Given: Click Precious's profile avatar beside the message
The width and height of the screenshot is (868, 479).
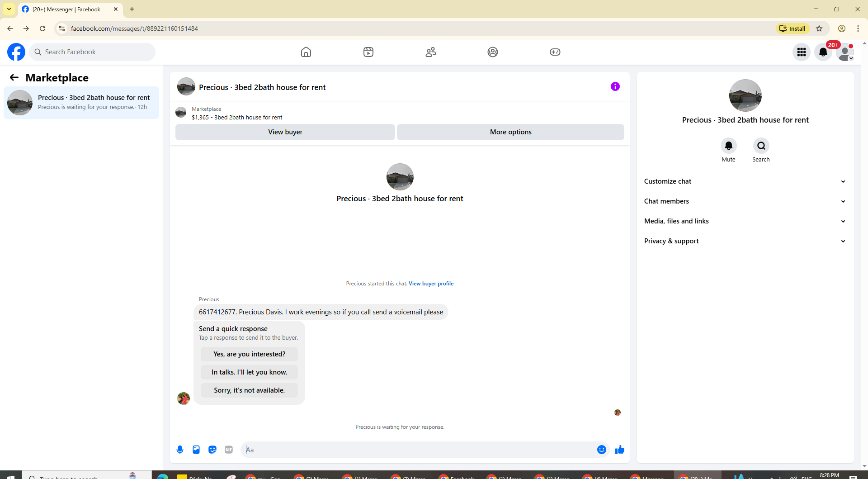Looking at the screenshot, I should point(184,398).
